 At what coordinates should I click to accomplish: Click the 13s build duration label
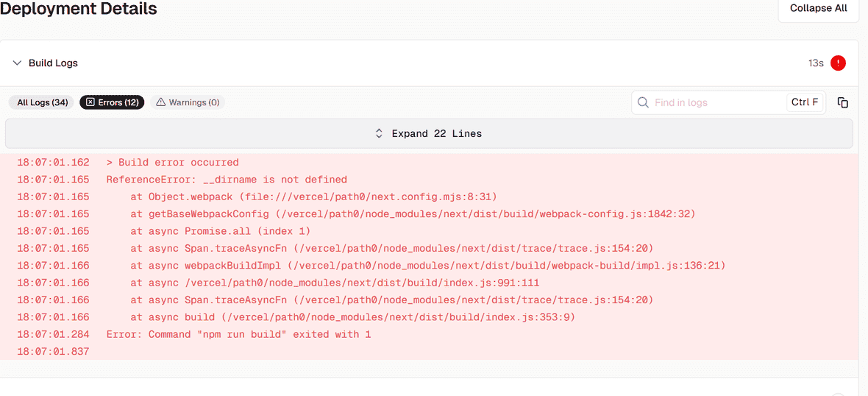(x=816, y=63)
